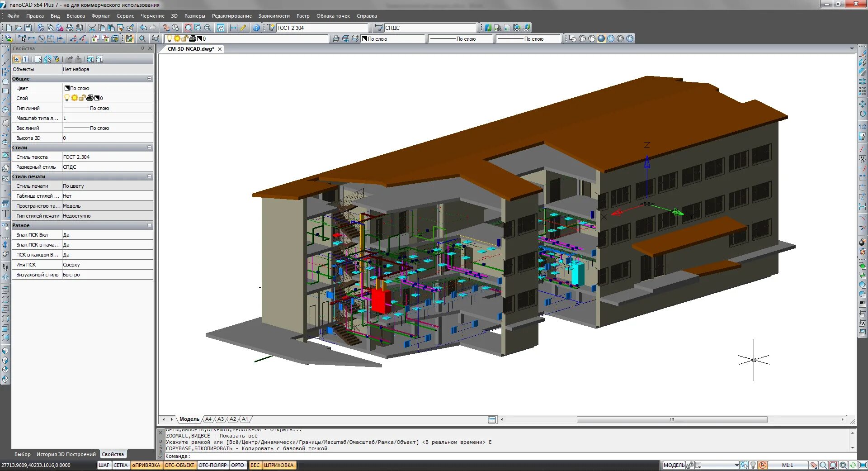The width and height of the screenshot is (868, 471).
Task: Collapse the Стили section
Action: tap(150, 147)
